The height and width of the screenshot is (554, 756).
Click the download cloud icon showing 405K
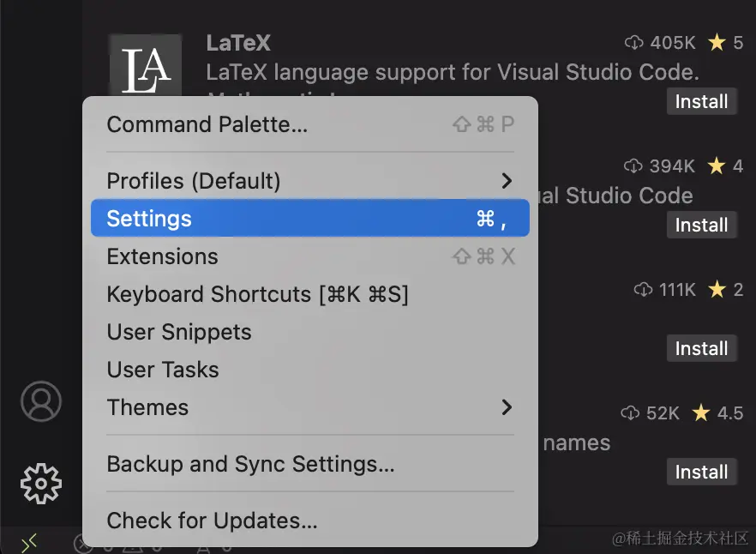tap(633, 42)
